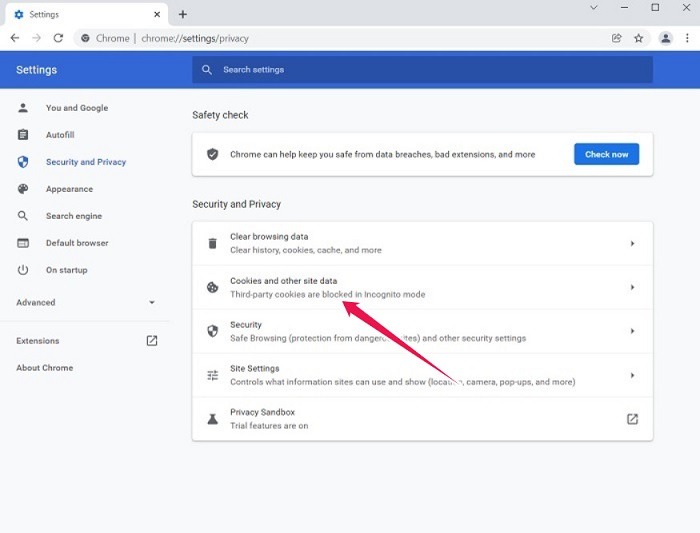This screenshot has width=700, height=533.
Task: Click the address bar URL
Action: tap(195, 38)
